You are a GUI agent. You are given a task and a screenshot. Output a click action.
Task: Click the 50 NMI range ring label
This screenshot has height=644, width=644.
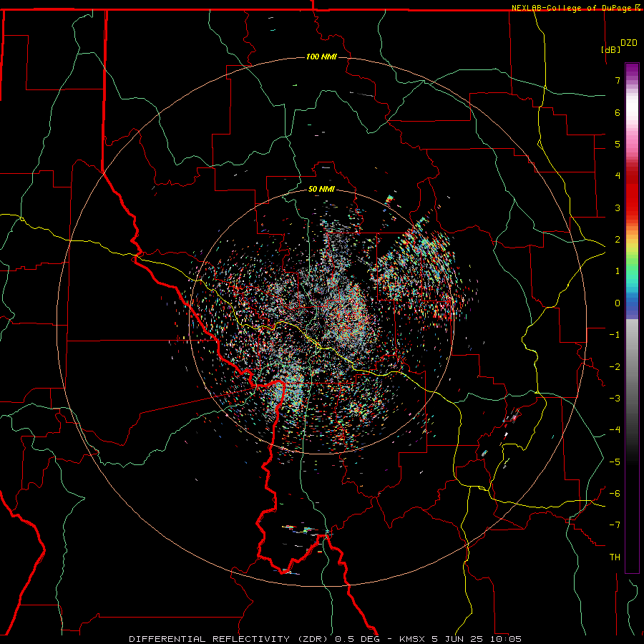click(321, 189)
